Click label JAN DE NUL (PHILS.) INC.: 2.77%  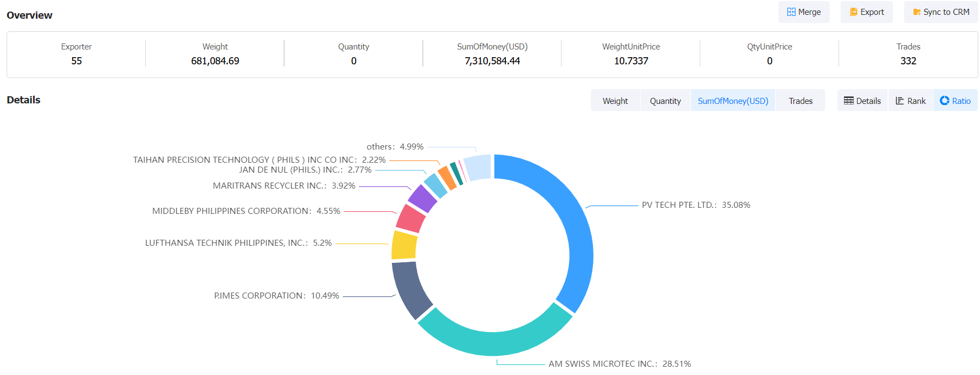[305, 170]
